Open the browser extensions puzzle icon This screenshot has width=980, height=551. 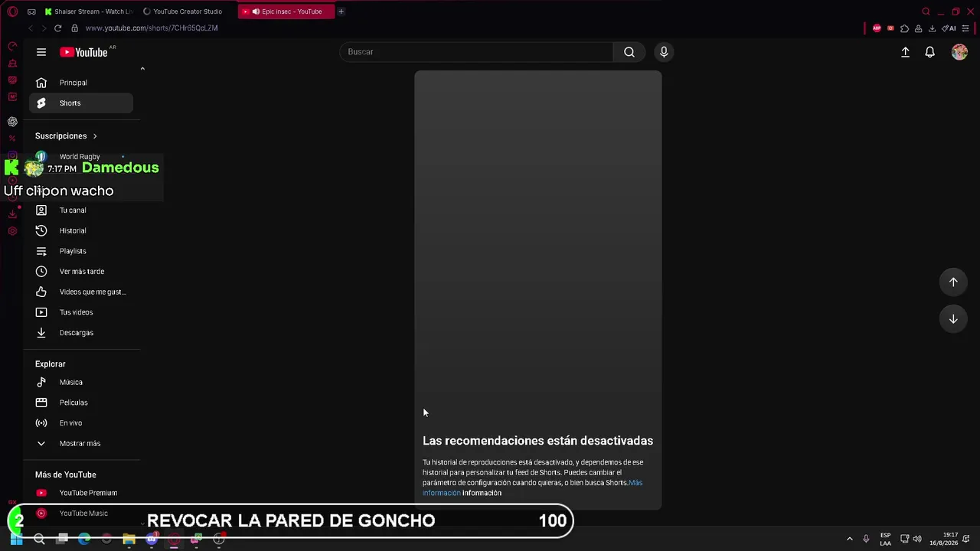pos(904,28)
